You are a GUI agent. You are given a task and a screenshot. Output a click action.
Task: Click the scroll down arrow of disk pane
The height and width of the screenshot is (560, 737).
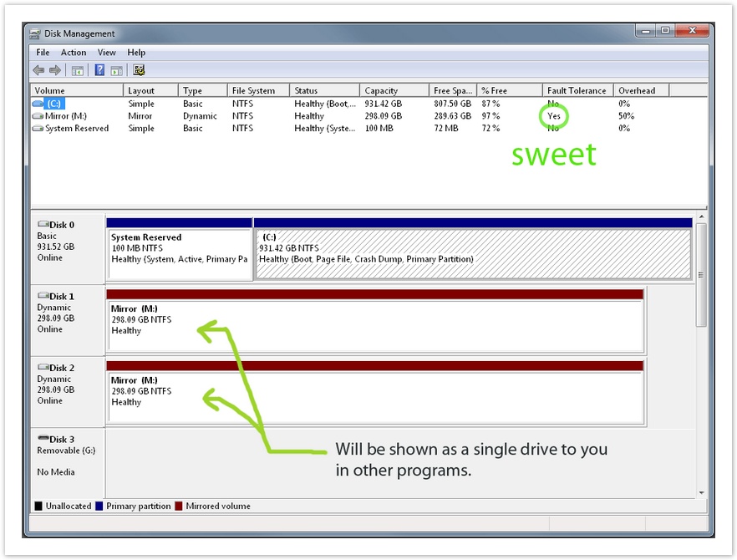point(701,493)
